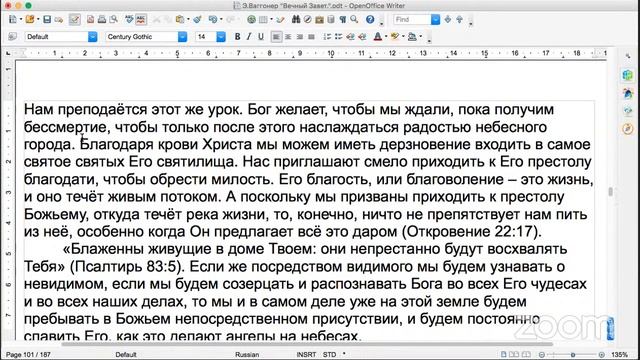Toggle Bold formatting
Screen dimensions: 640x360
(237, 37)
